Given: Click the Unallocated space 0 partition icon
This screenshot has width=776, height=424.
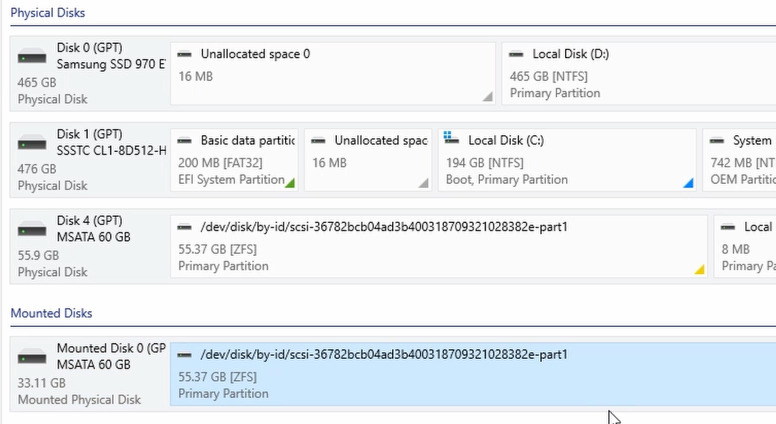Looking at the screenshot, I should [185, 54].
